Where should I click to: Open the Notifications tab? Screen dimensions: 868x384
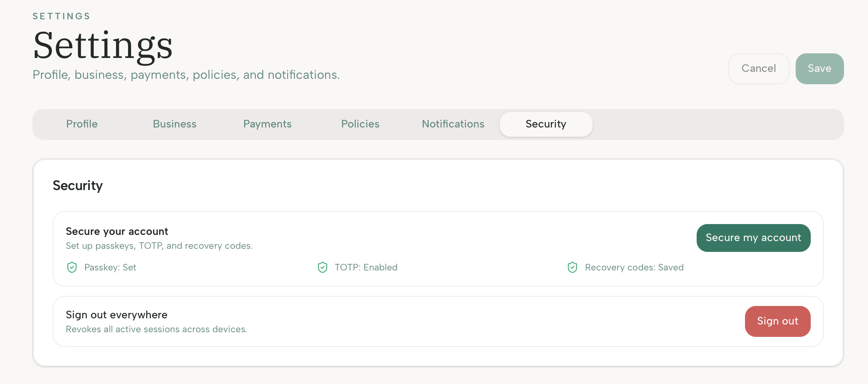pyautogui.click(x=453, y=124)
